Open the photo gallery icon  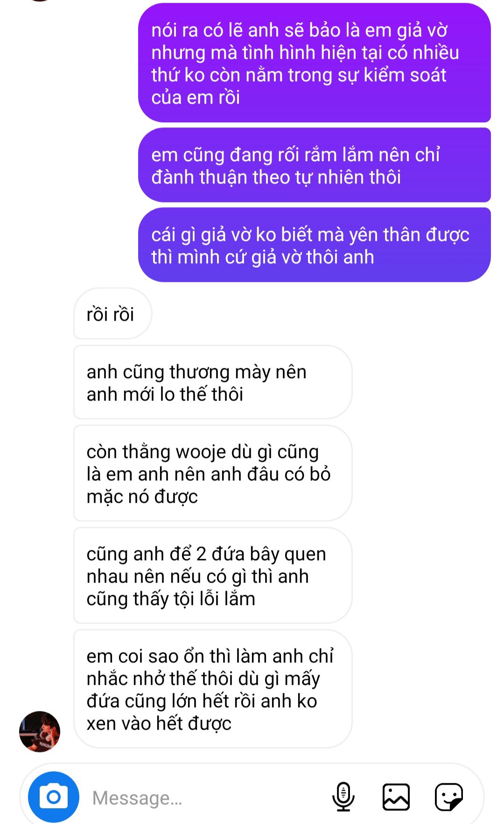pyautogui.click(x=396, y=797)
